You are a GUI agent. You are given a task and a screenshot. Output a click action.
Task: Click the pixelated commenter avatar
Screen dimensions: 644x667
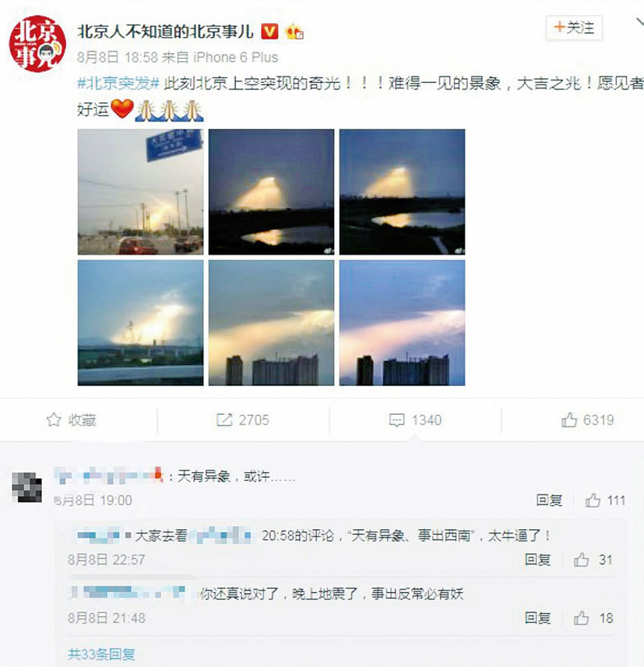27,487
